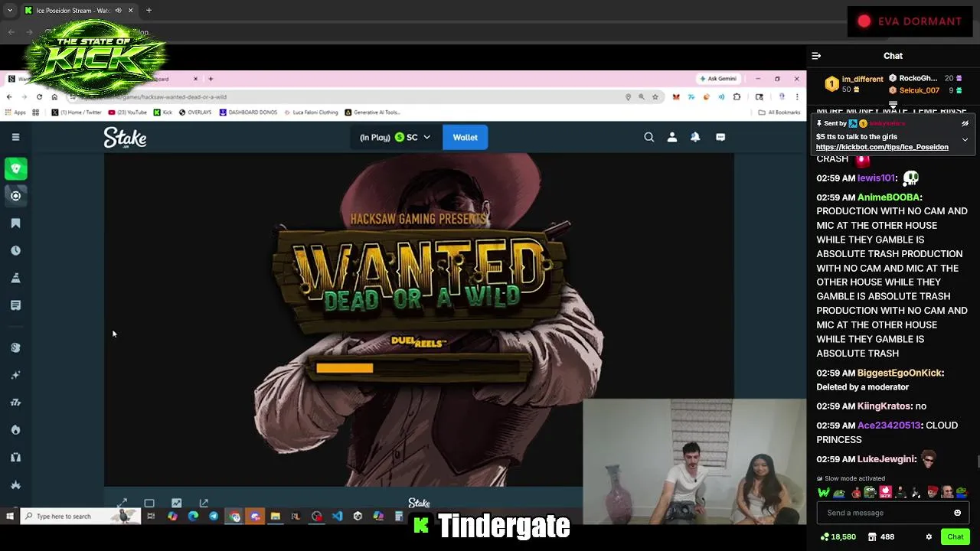Open chat settings gear icon

[929, 537]
